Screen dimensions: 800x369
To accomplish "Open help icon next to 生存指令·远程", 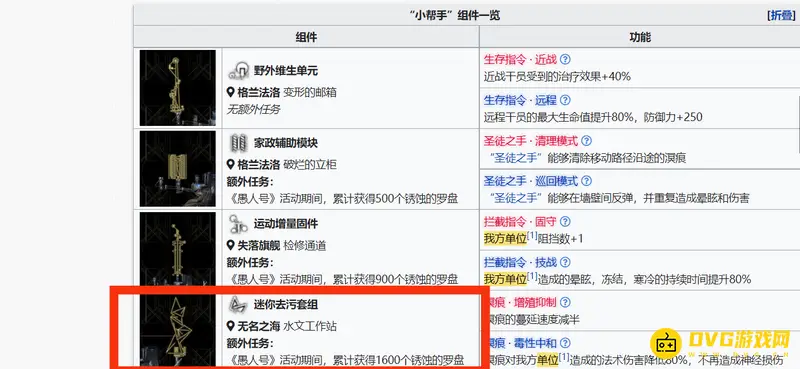I will tap(565, 100).
